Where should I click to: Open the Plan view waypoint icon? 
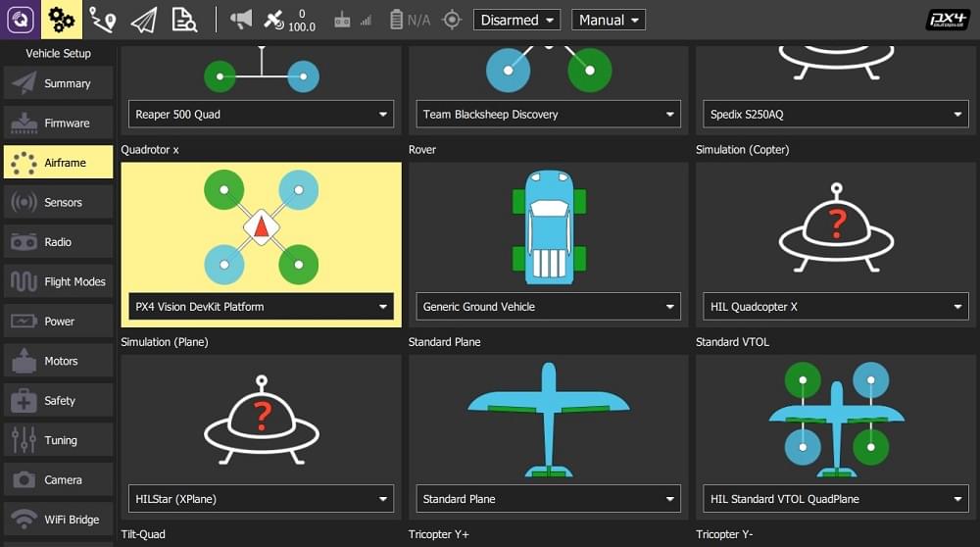pos(102,20)
